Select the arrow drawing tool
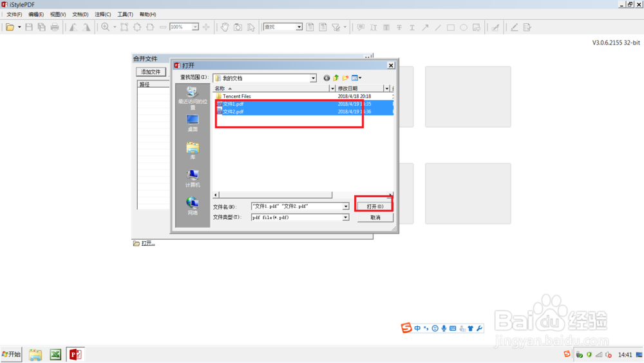 click(x=425, y=28)
